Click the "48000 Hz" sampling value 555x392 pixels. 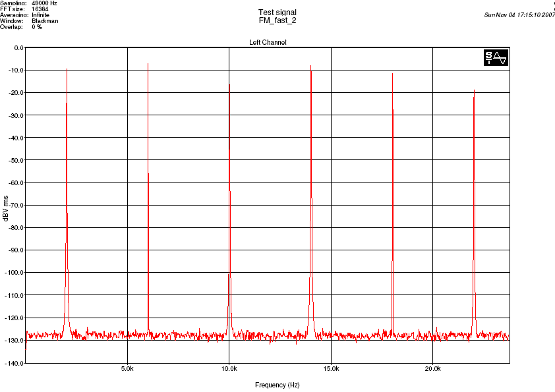click(44, 3)
